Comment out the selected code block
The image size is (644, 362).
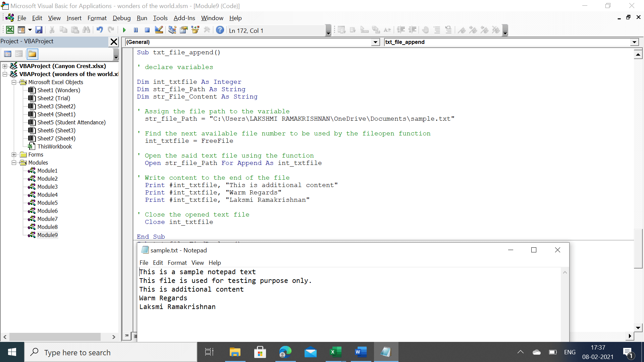click(437, 30)
